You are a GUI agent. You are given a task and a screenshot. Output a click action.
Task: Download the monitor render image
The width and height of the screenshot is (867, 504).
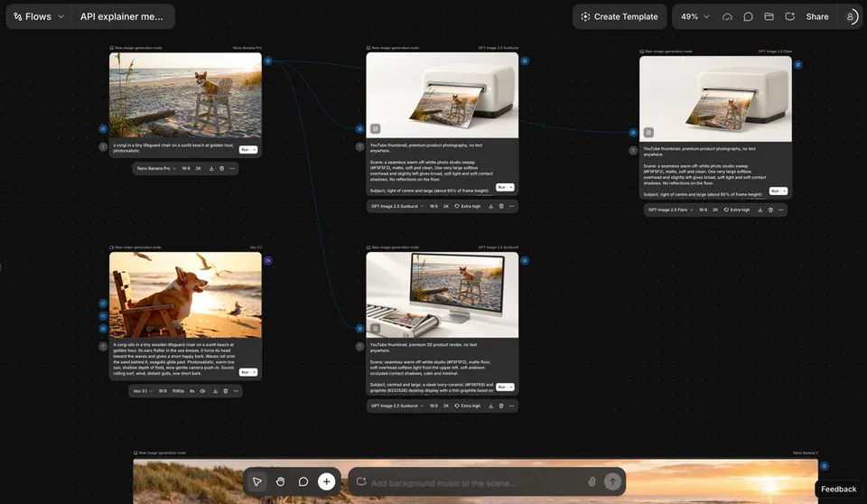click(x=490, y=406)
